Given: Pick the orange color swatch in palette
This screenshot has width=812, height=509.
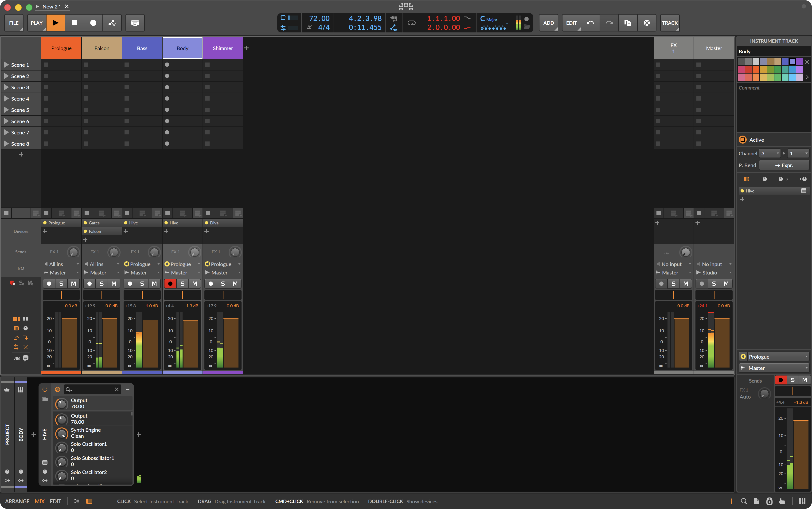Looking at the screenshot, I should point(756,69).
